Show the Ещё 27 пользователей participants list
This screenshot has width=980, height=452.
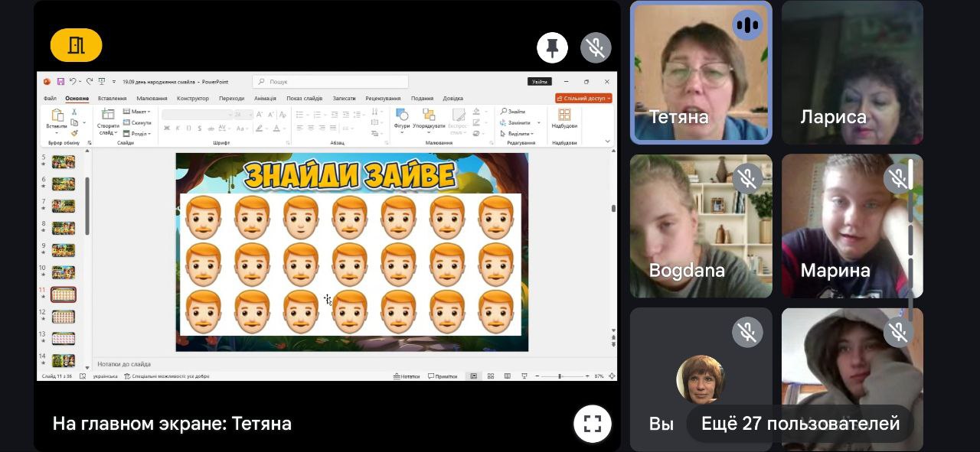800,424
